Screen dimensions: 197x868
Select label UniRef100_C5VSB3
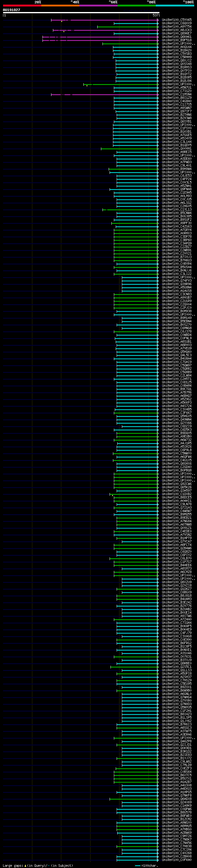click(x=176, y=54)
